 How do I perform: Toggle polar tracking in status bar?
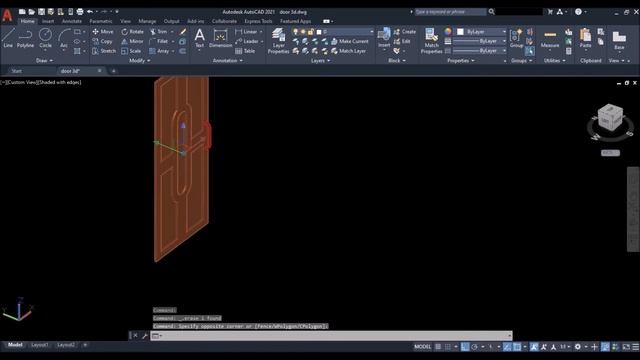click(474, 347)
